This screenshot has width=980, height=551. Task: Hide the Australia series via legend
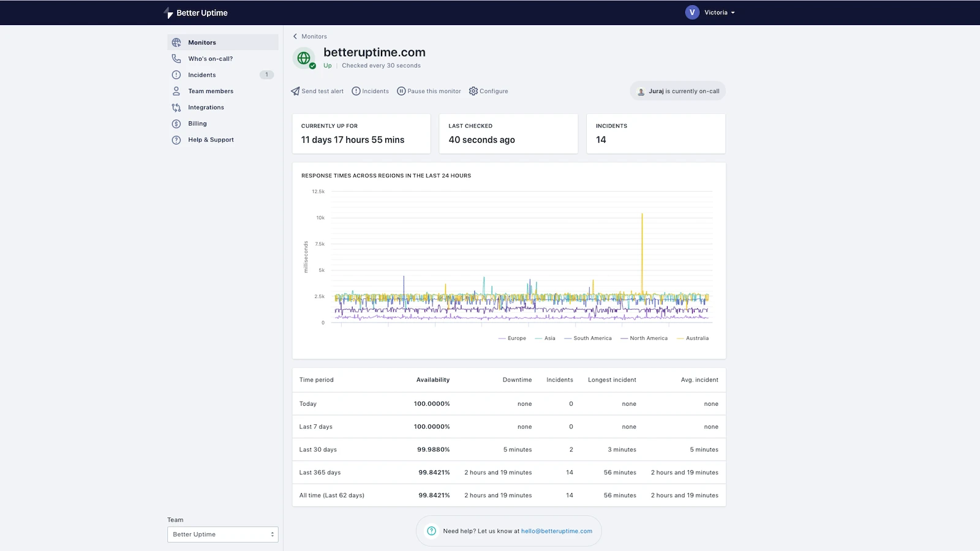point(697,339)
